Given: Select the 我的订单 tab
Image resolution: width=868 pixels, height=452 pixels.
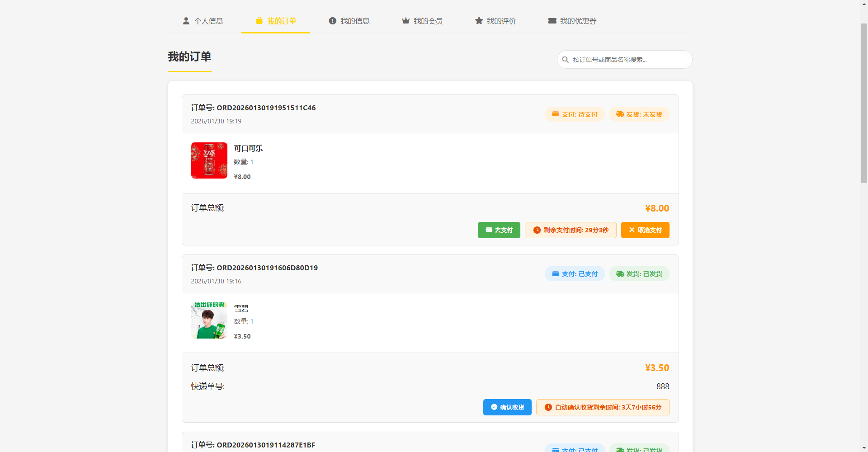Looking at the screenshot, I should pos(276,21).
